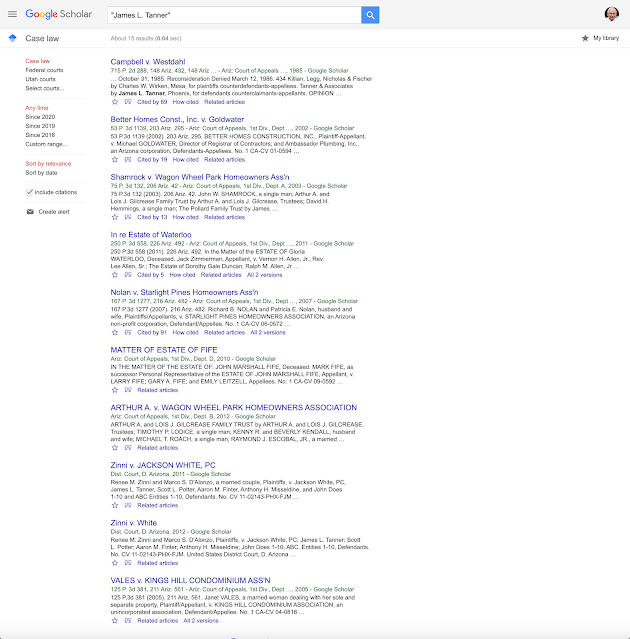Cite Better Homes Const. v. Goldwater
630x639 pixels.
tap(128, 159)
